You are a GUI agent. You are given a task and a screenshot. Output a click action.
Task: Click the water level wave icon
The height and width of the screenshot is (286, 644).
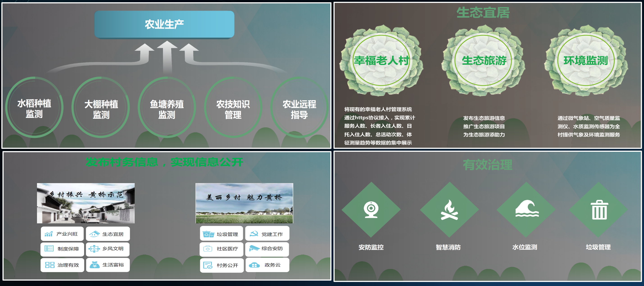526,209
